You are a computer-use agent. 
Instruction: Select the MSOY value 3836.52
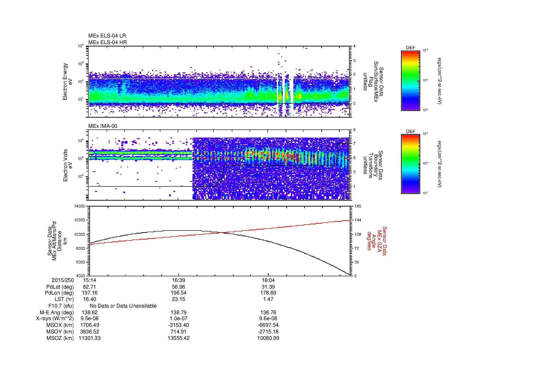click(90, 332)
